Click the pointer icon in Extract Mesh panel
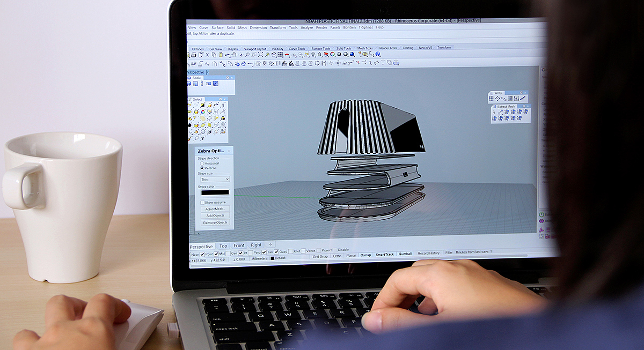The width and height of the screenshot is (644, 350). [x=494, y=112]
